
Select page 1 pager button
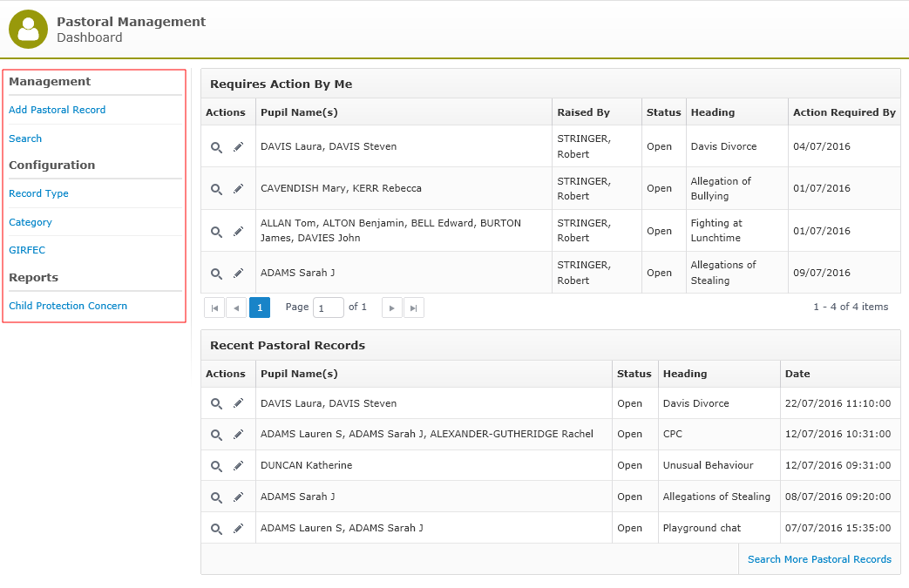[x=260, y=308]
